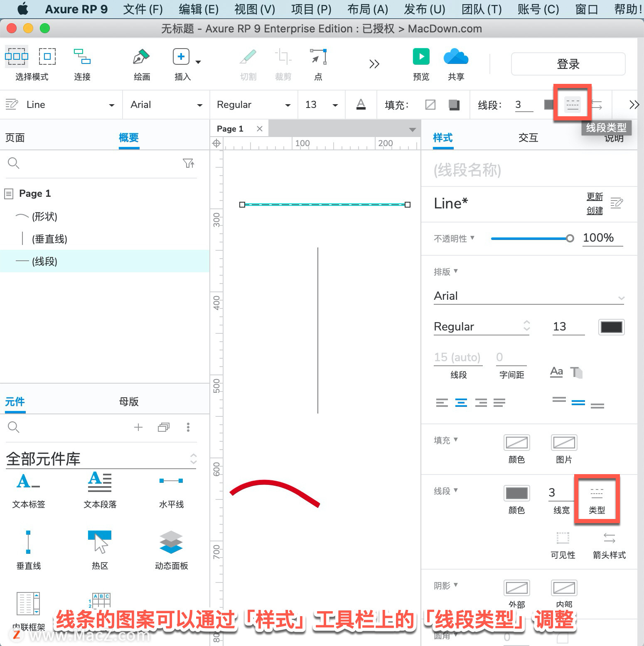
Task: Click the fill image box
Action: tap(564, 443)
